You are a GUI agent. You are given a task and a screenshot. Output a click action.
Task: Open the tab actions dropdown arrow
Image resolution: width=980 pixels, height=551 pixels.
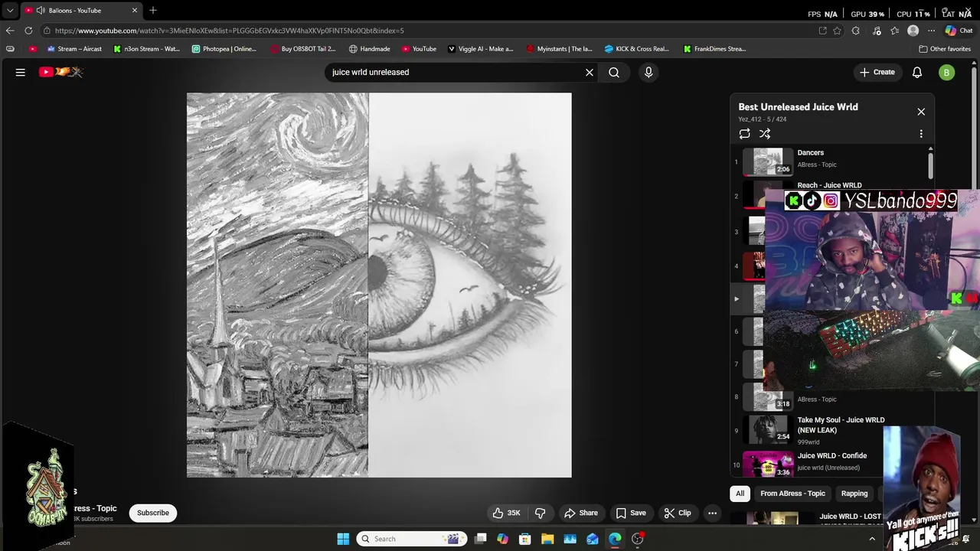(9, 11)
